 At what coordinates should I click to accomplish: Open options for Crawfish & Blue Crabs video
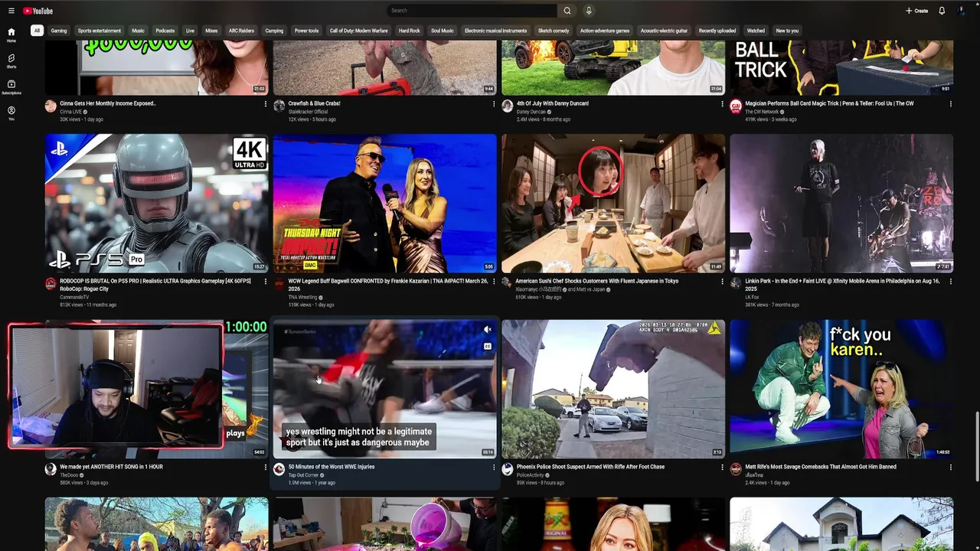click(494, 104)
